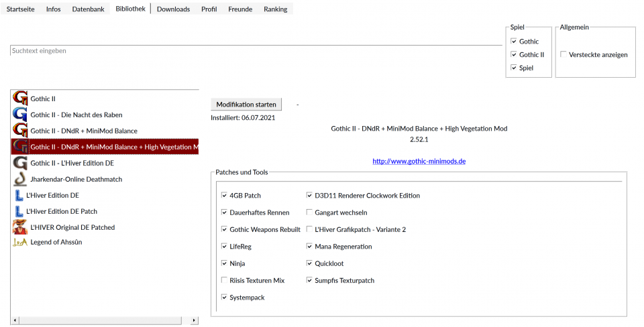Image resolution: width=644 pixels, height=327 pixels.
Task: Uncheck the Gothic II game filter
Action: pyautogui.click(x=514, y=54)
